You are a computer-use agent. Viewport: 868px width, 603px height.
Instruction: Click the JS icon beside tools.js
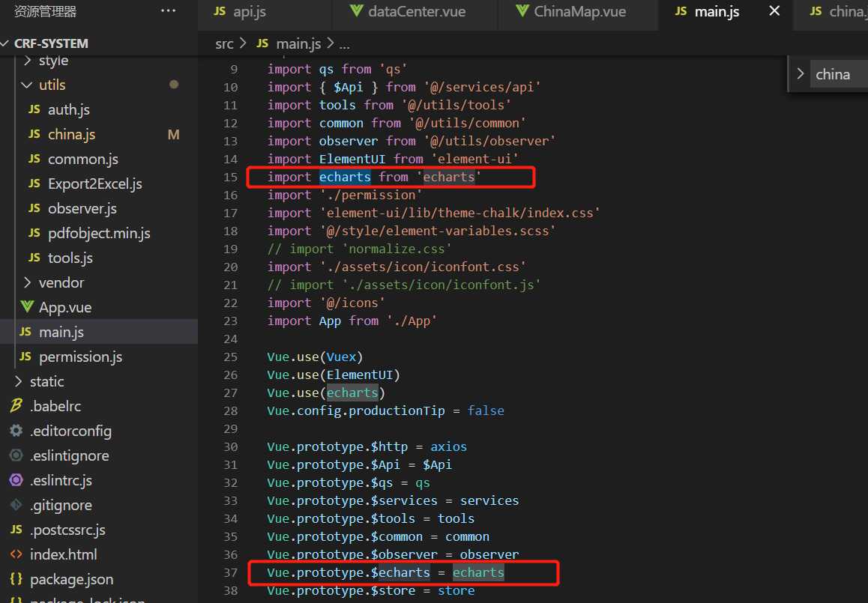point(34,258)
